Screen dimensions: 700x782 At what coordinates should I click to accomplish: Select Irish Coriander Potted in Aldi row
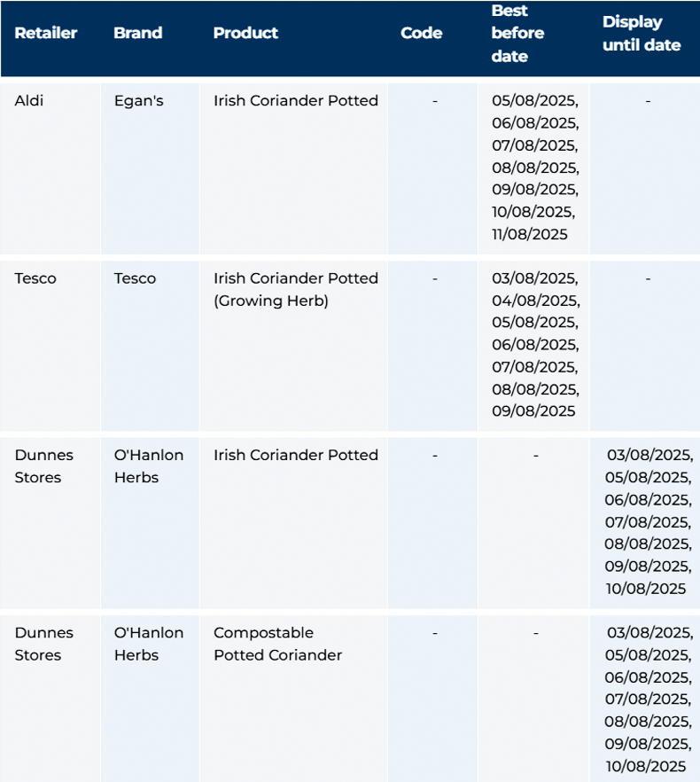pyautogui.click(x=296, y=100)
